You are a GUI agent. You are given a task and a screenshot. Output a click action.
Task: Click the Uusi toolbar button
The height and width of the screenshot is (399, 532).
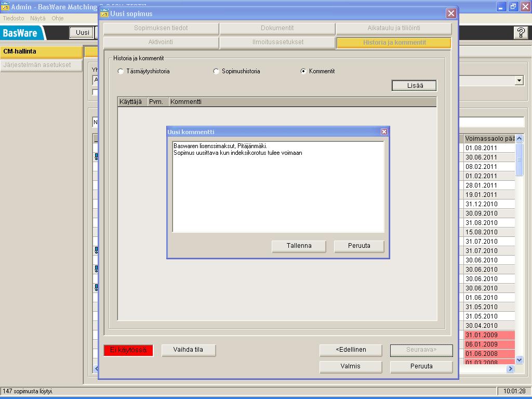[x=82, y=33]
